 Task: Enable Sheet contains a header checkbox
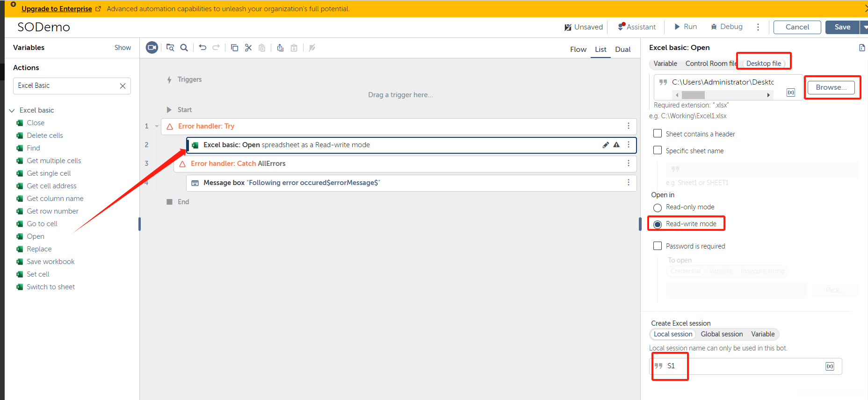(658, 134)
